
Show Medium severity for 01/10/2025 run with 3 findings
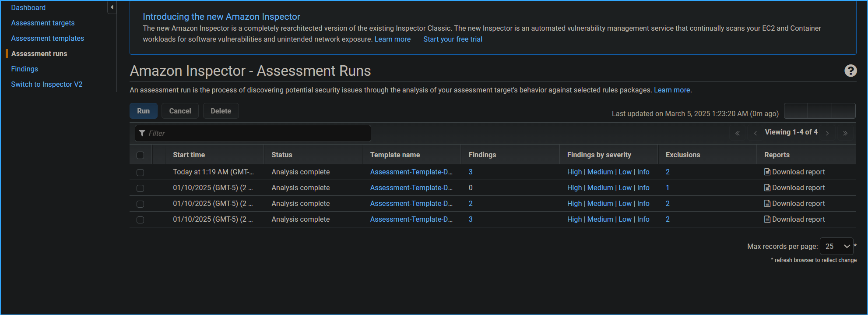(x=600, y=219)
